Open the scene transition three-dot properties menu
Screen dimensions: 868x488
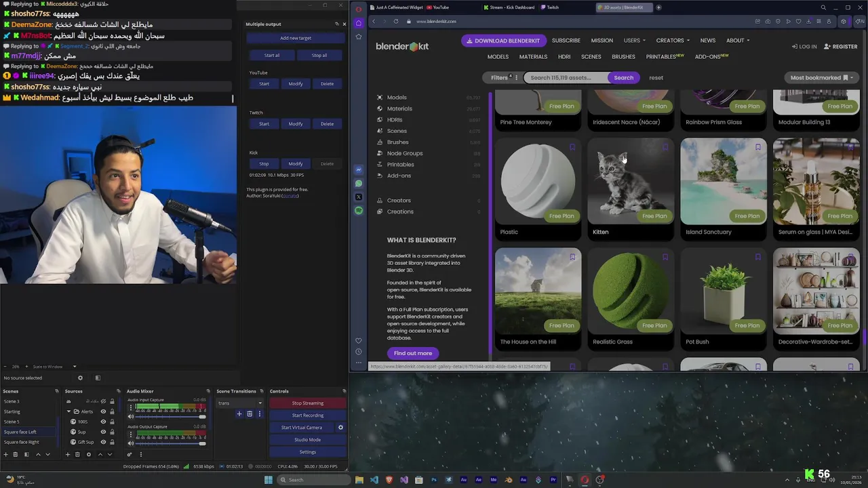(260, 413)
